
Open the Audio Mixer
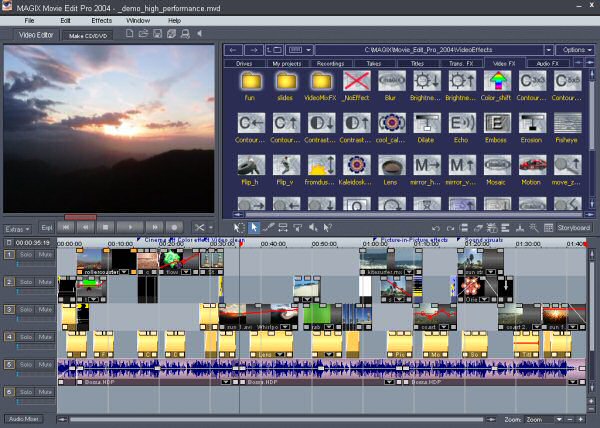pyautogui.click(x=24, y=419)
